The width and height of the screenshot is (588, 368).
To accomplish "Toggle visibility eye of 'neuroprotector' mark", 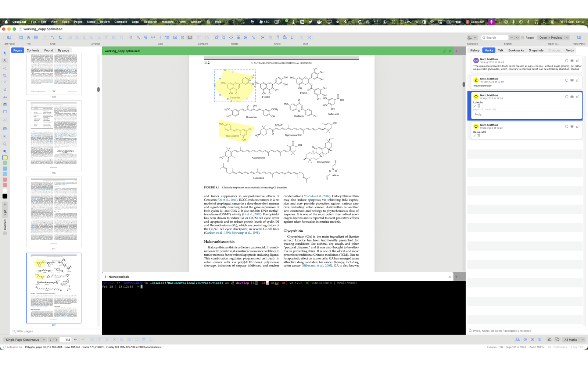I will coord(572,80).
